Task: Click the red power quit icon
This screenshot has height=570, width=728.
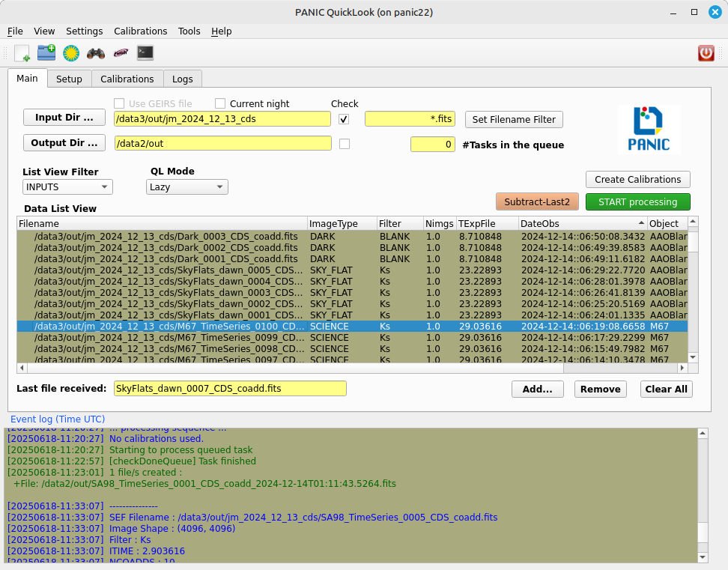Action: 706,53
